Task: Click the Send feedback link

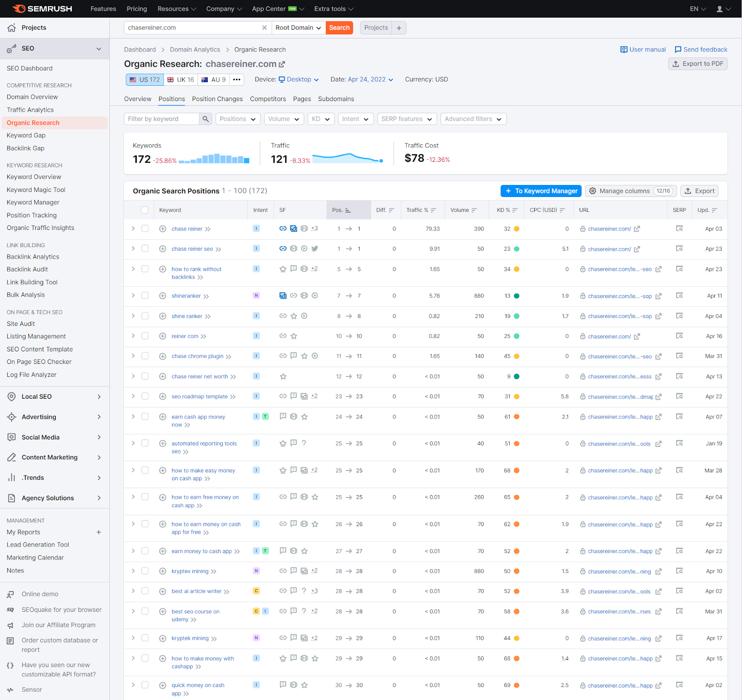Action: pos(701,50)
